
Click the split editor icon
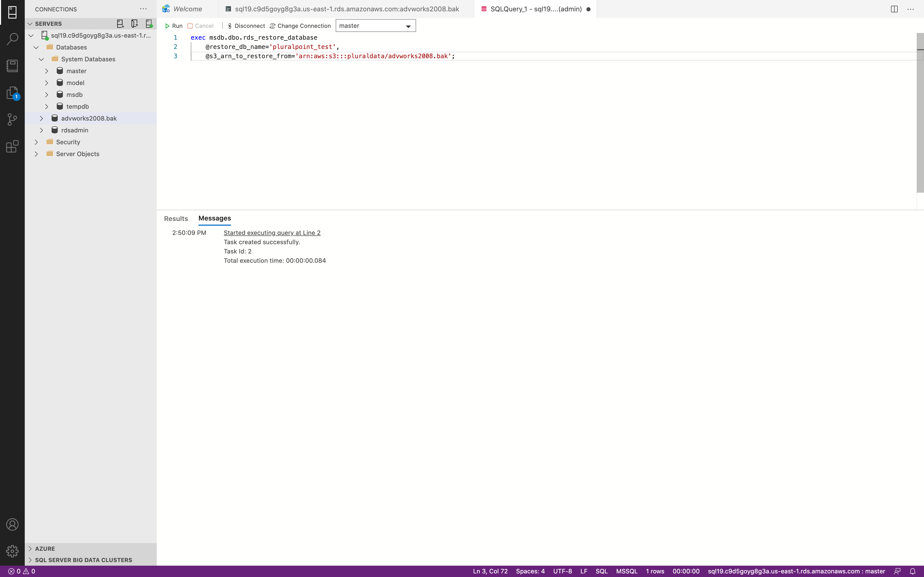tap(894, 9)
